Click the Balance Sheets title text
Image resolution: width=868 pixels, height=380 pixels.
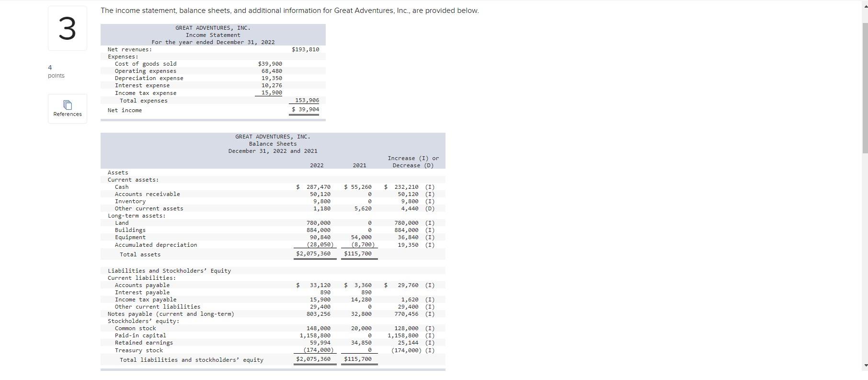273,144
